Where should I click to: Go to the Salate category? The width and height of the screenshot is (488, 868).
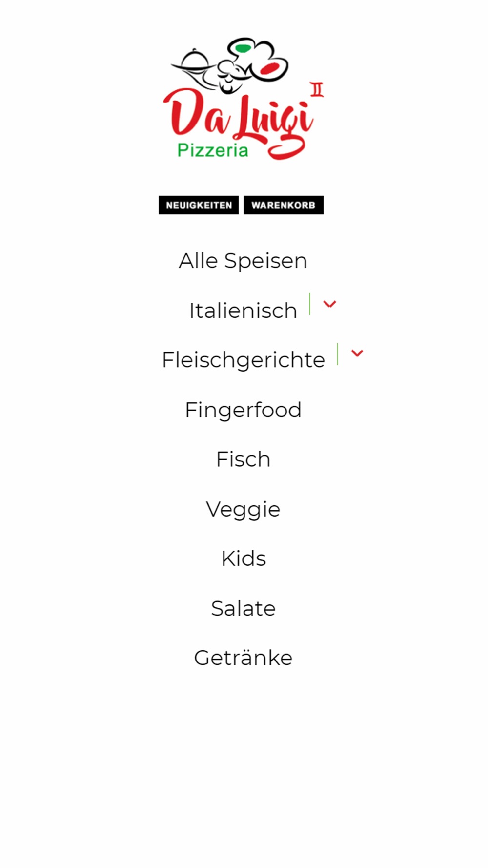(243, 608)
